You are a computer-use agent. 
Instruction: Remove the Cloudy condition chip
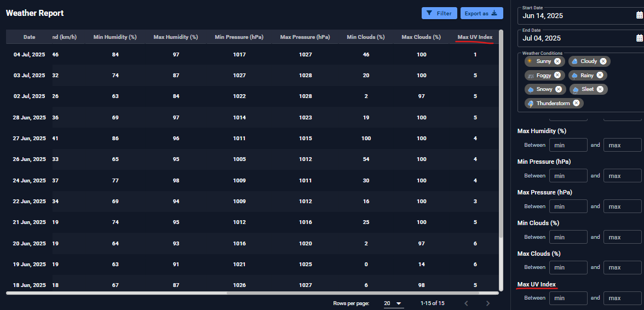[603, 61]
